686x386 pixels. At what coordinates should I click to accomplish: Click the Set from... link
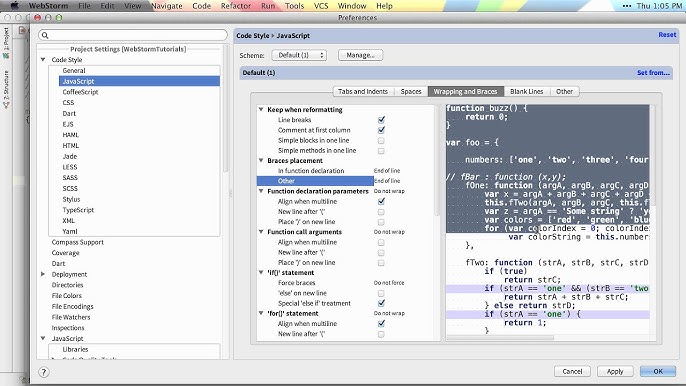coord(653,73)
